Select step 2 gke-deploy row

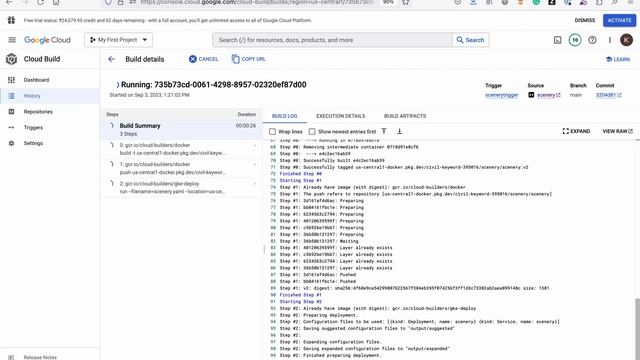(x=181, y=187)
